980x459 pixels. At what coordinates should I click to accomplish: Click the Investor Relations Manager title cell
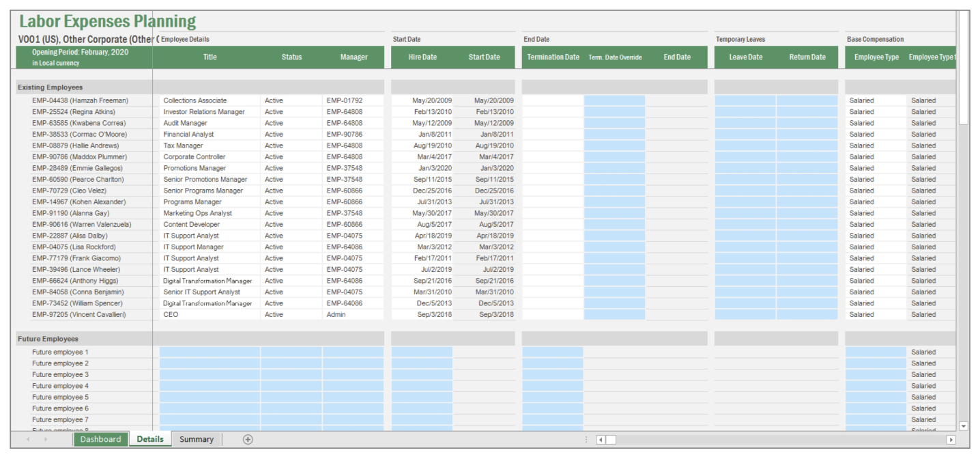pos(210,112)
